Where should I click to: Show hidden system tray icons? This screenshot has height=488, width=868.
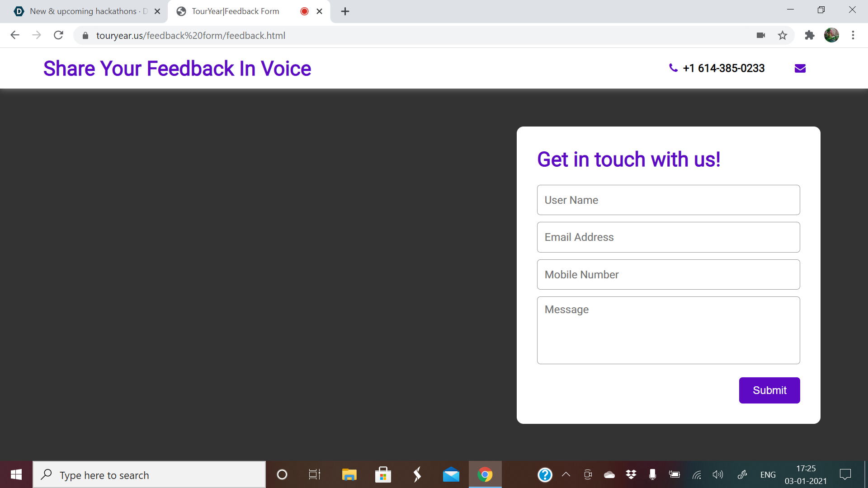tap(566, 474)
